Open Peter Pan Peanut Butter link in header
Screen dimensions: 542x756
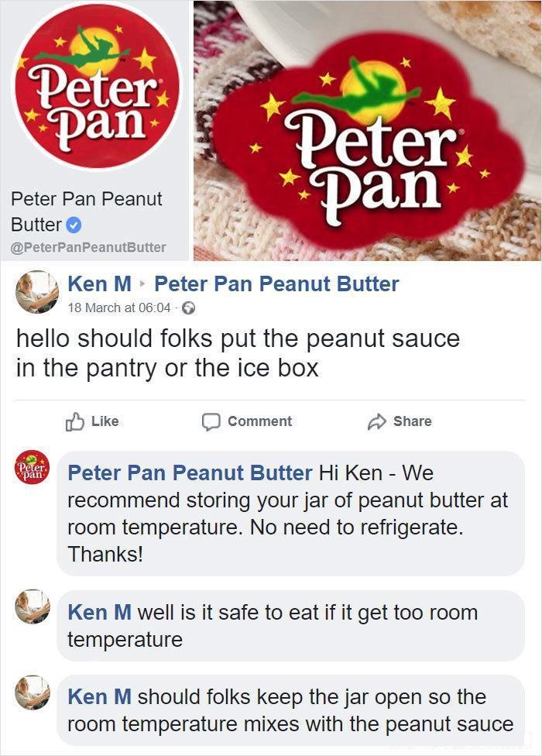click(276, 283)
